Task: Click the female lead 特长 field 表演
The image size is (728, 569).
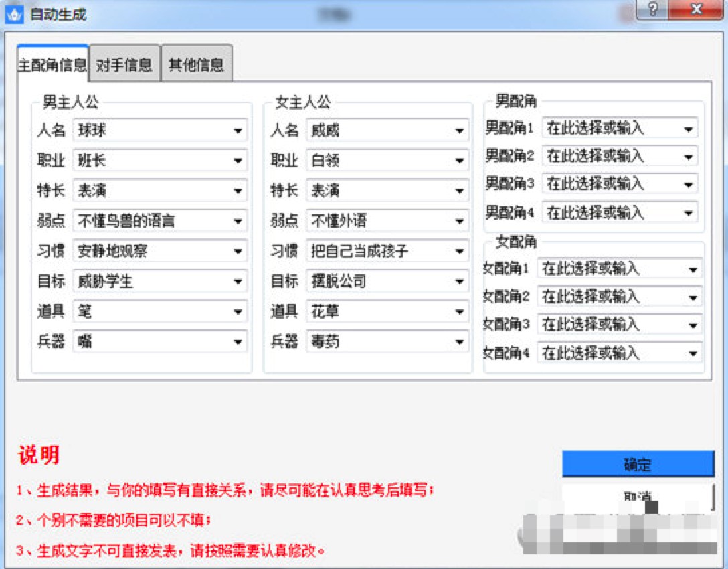Action: 387,190
